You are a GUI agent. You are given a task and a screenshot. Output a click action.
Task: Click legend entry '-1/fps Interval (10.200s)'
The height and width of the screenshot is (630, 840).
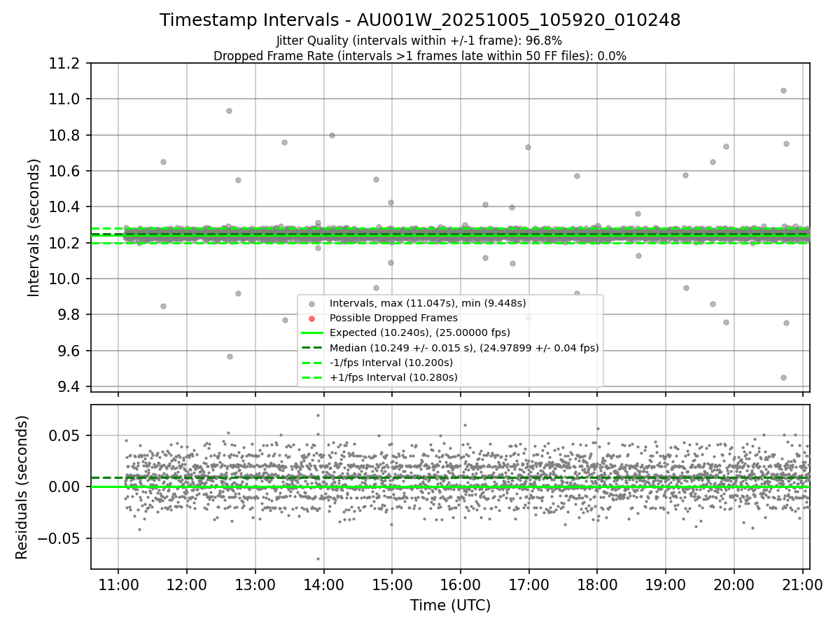[391, 363]
